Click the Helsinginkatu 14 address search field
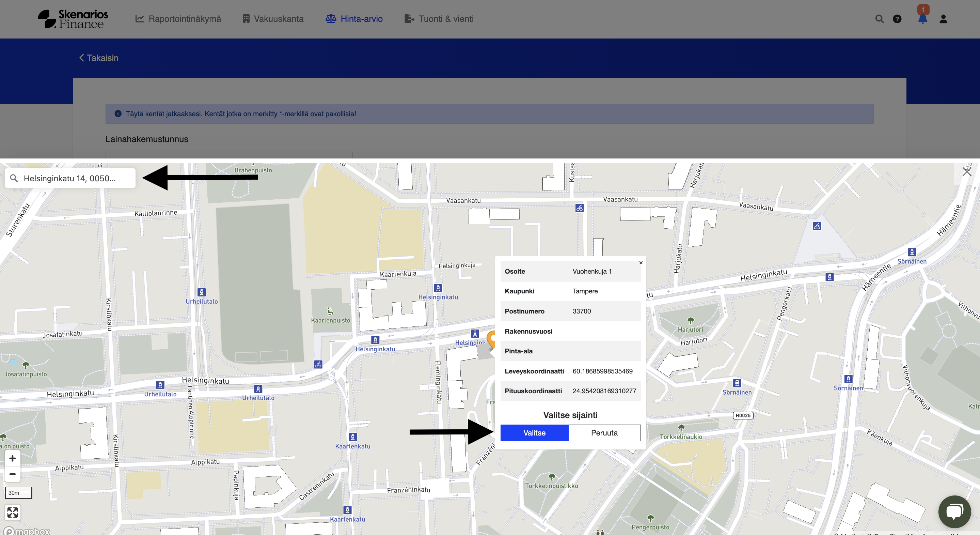980x535 pixels. point(70,178)
